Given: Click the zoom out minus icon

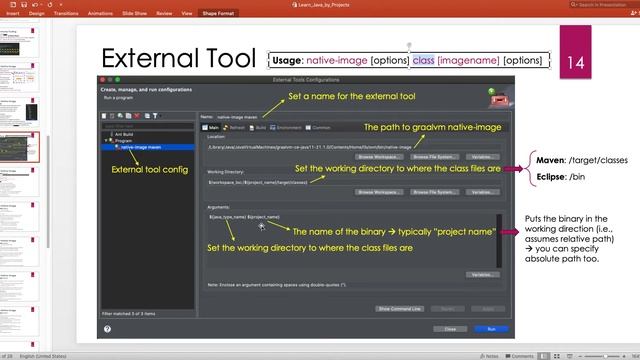Looking at the screenshot, I should point(580,356).
